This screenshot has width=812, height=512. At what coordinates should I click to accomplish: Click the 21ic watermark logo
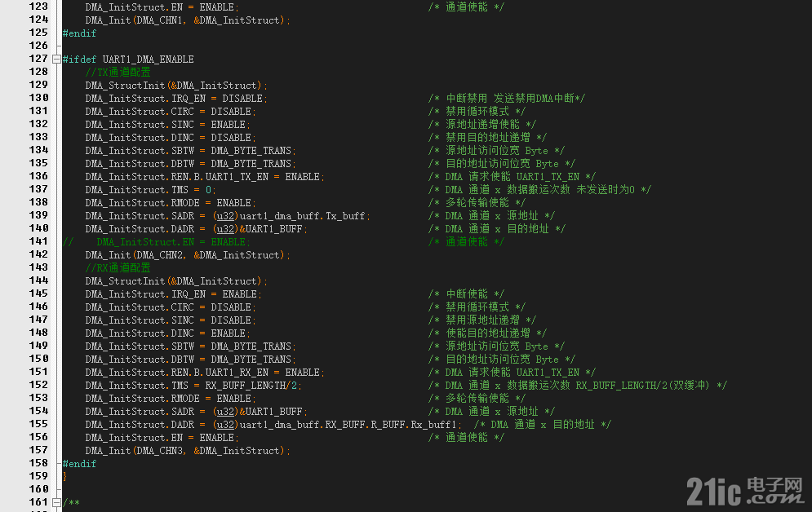click(x=745, y=491)
